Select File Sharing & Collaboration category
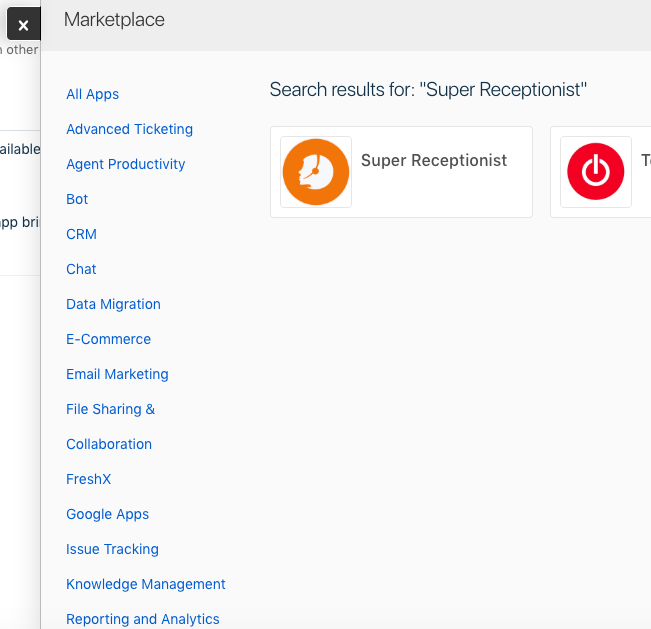The image size is (651, 629). click(x=110, y=426)
